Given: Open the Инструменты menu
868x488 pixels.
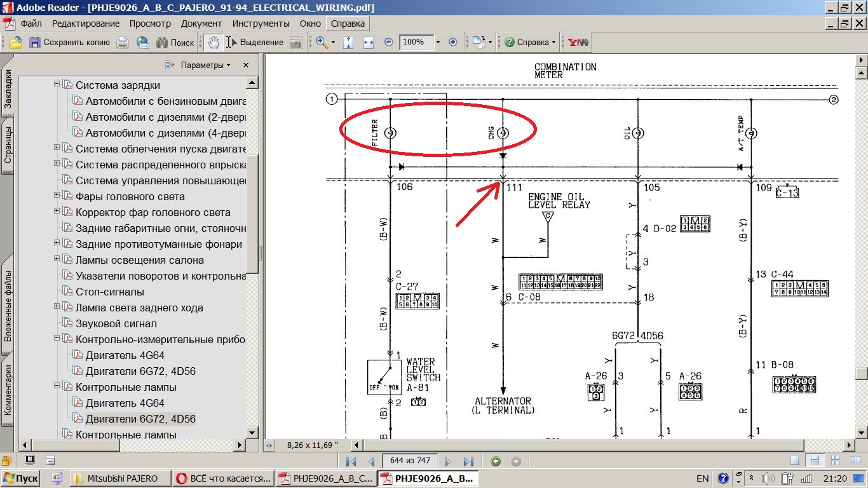Looking at the screenshot, I should pos(261,24).
